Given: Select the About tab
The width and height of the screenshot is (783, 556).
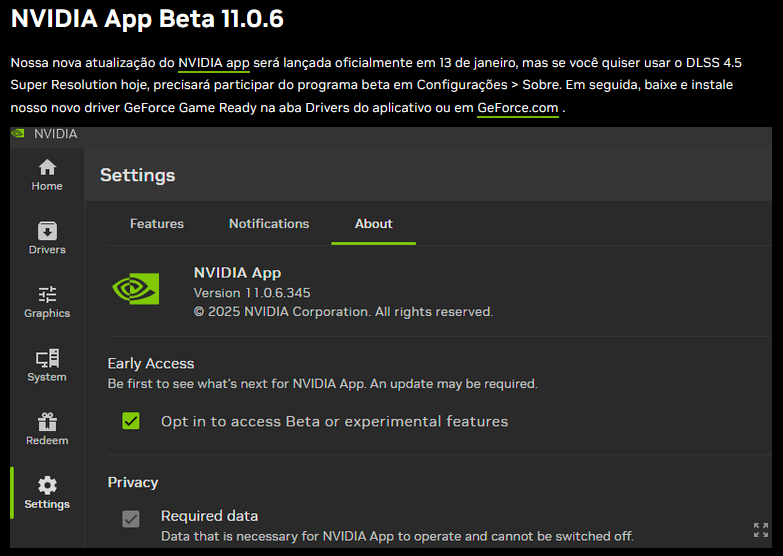Looking at the screenshot, I should [373, 224].
